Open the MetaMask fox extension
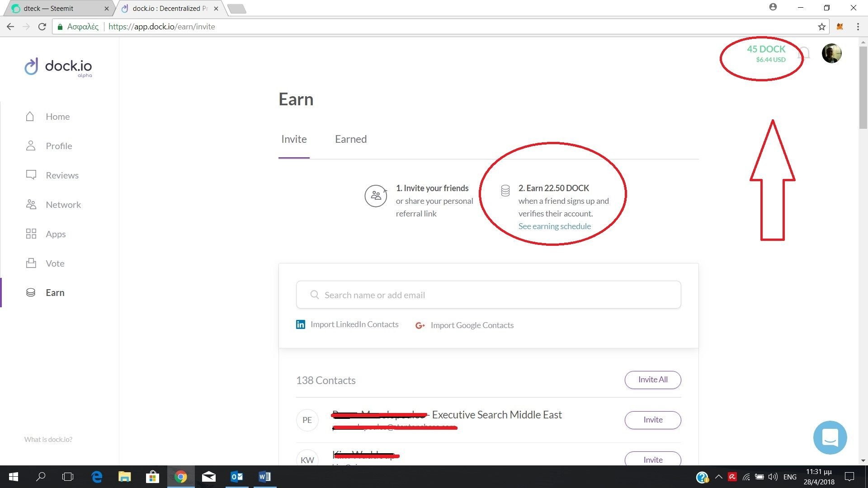This screenshot has width=868, height=488. (x=840, y=27)
